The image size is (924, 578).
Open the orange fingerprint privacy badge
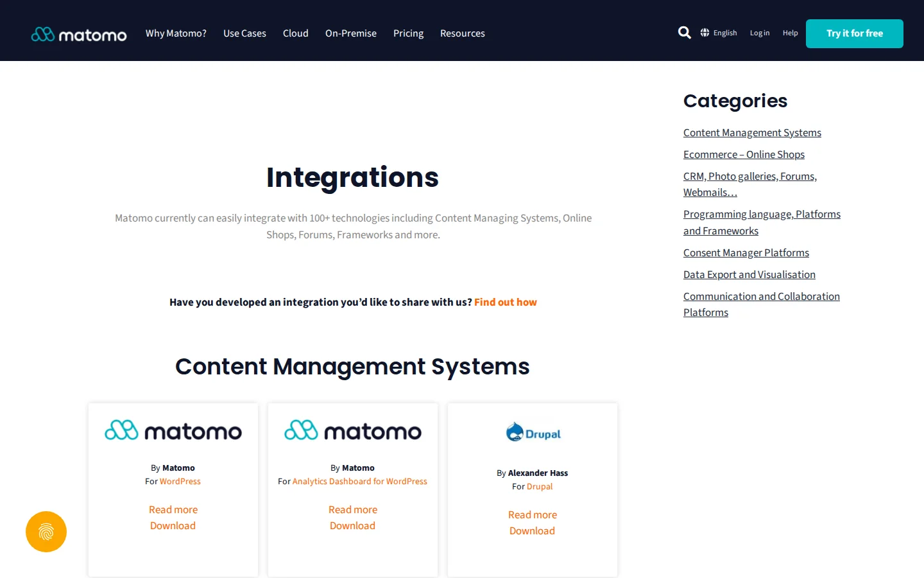(46, 532)
